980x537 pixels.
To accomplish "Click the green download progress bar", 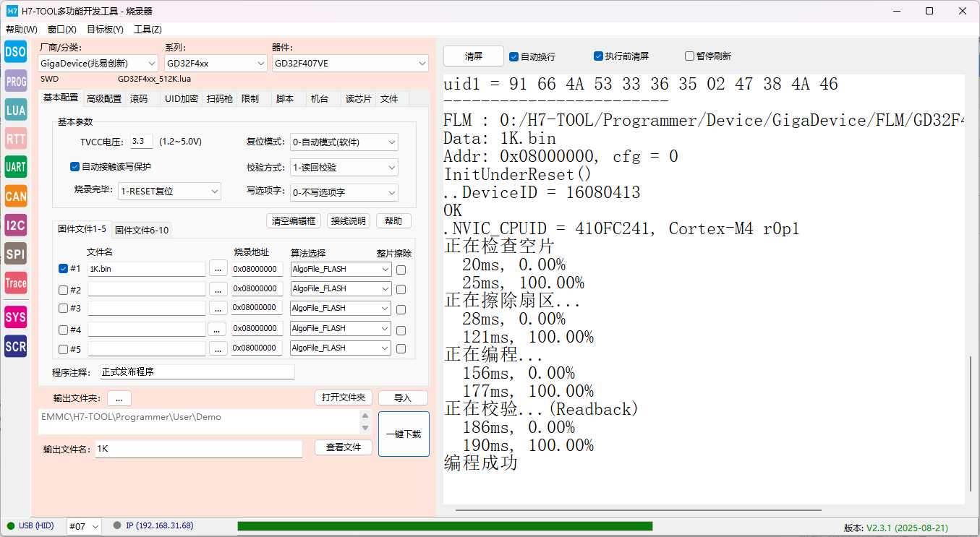I will (x=444, y=526).
